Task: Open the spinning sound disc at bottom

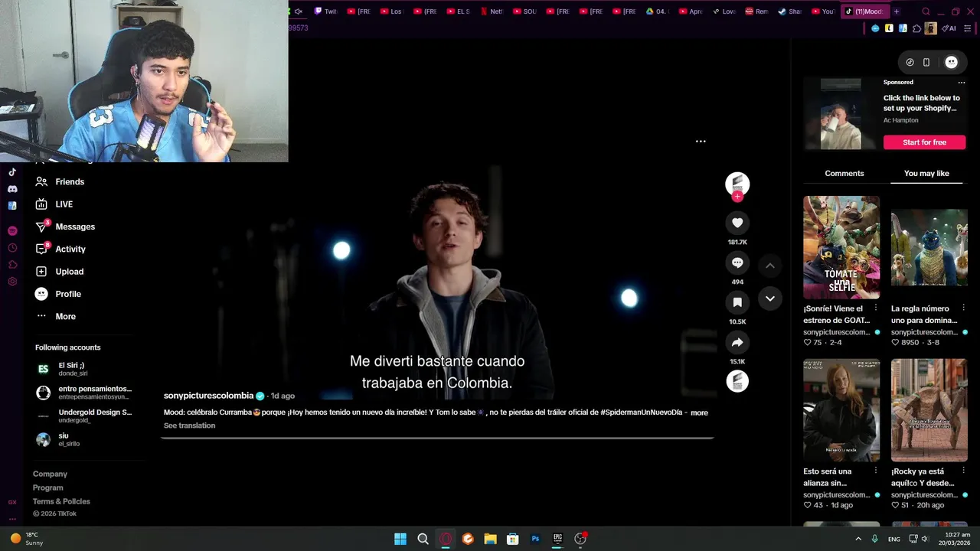Action: click(737, 381)
